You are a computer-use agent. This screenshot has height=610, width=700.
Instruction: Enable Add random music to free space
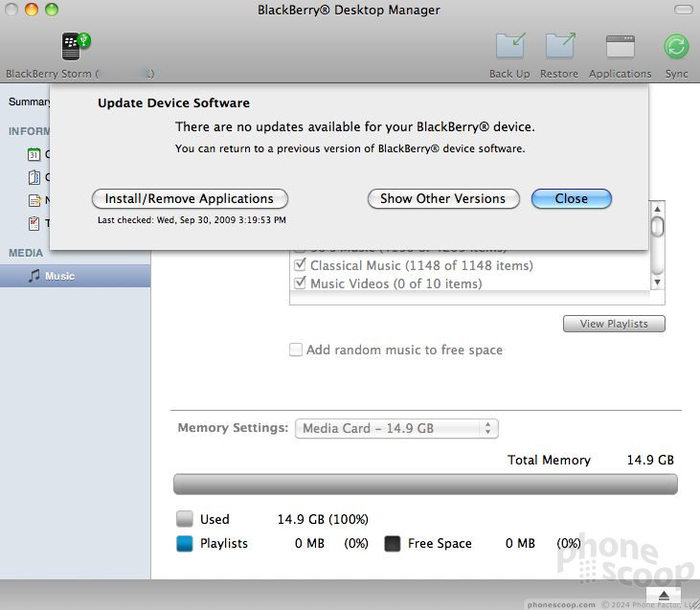(x=296, y=350)
